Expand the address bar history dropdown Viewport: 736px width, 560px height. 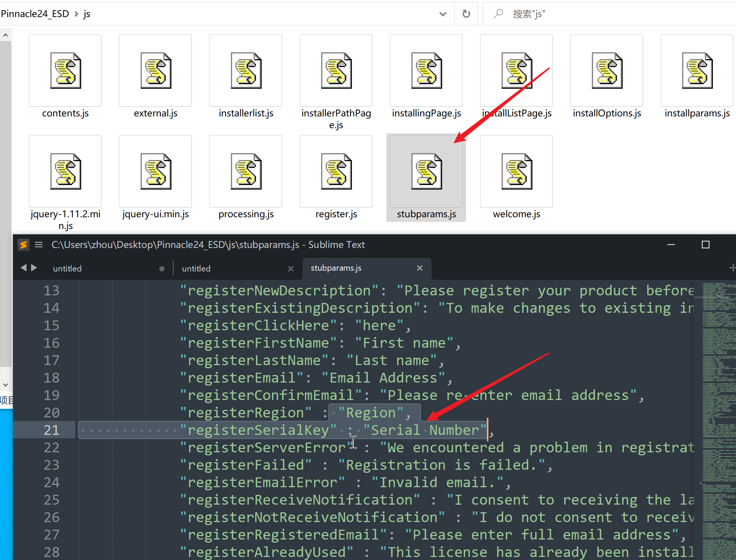pos(443,14)
